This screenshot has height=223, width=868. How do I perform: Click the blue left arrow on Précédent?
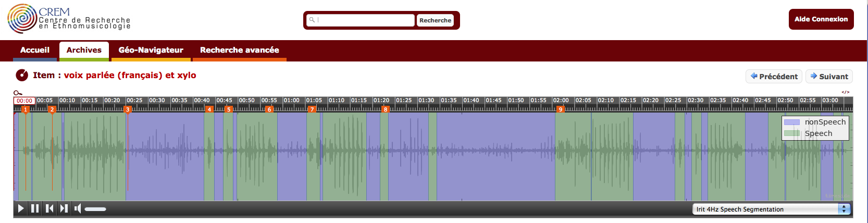[x=753, y=76]
